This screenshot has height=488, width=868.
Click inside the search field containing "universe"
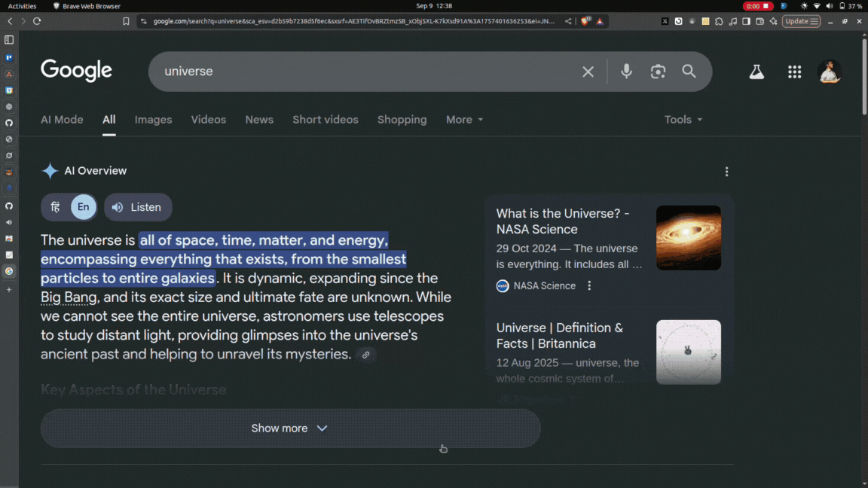coord(339,71)
